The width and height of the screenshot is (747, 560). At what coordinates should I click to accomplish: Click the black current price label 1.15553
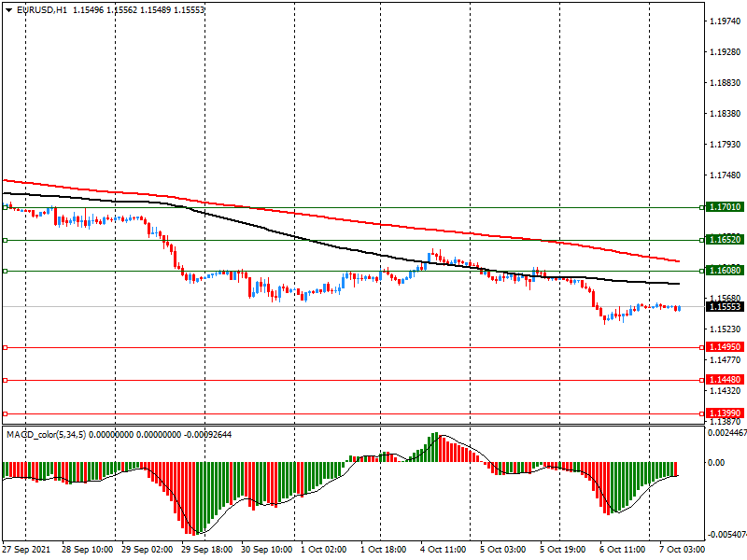click(726, 307)
